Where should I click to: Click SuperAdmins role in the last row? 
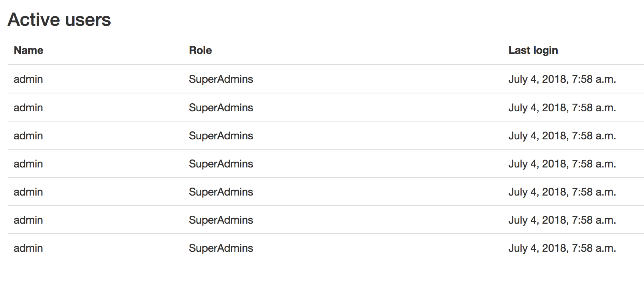pyautogui.click(x=221, y=248)
